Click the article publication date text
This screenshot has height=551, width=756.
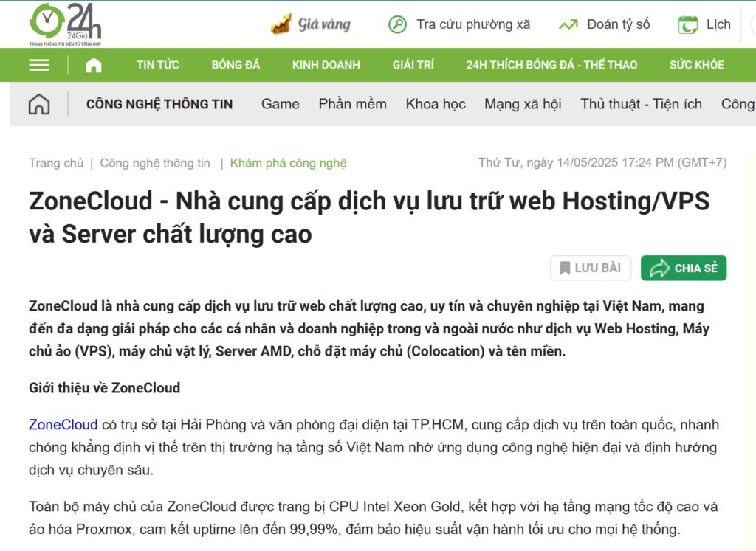click(x=602, y=163)
